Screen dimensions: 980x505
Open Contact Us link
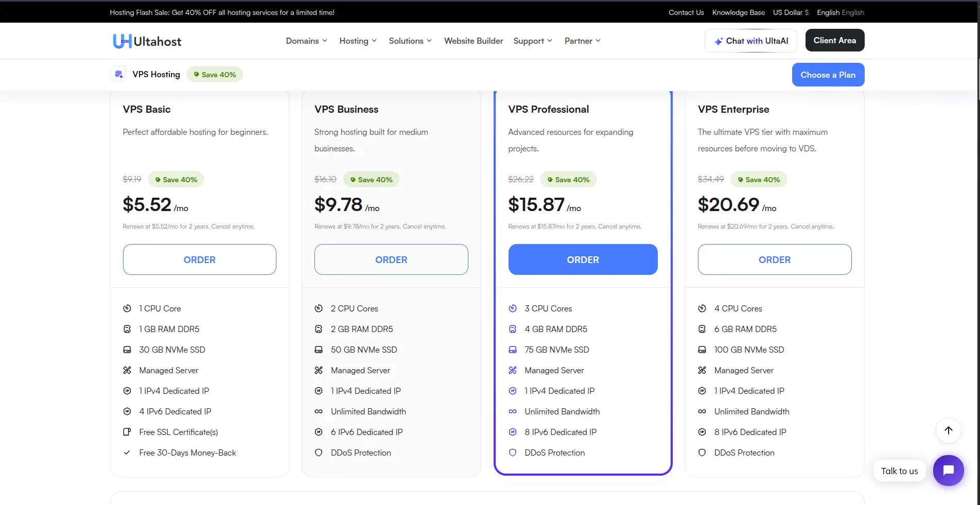click(686, 12)
